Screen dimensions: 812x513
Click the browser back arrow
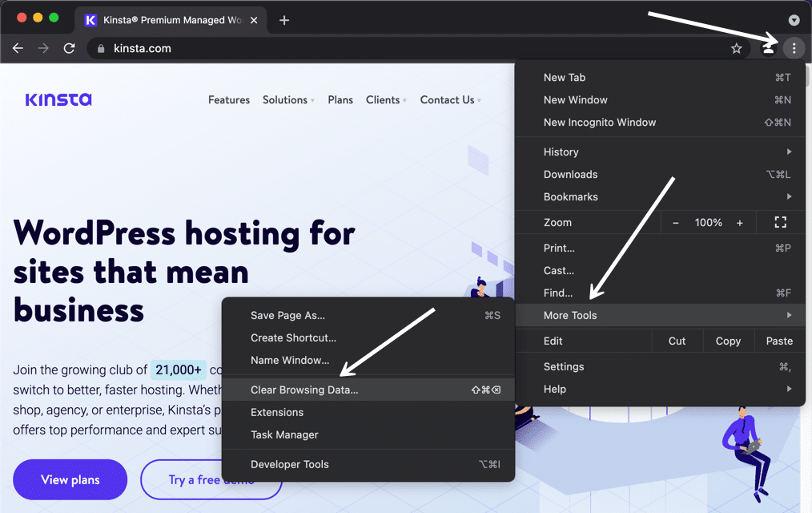coord(18,48)
